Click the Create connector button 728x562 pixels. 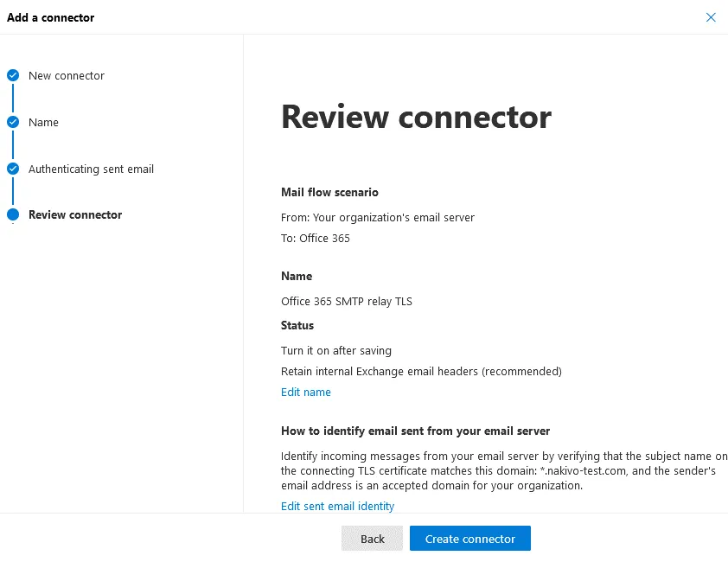[x=470, y=539]
